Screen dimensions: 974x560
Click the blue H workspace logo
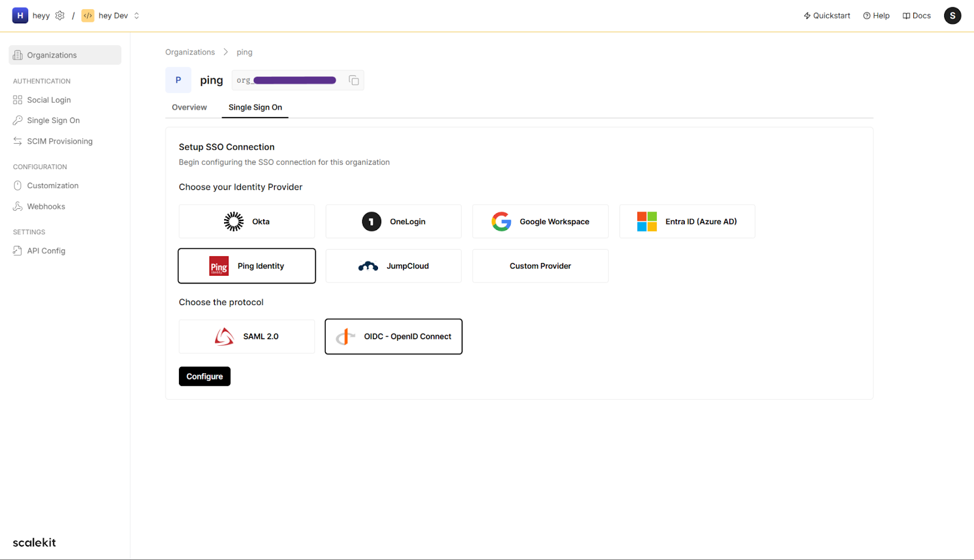pos(20,16)
